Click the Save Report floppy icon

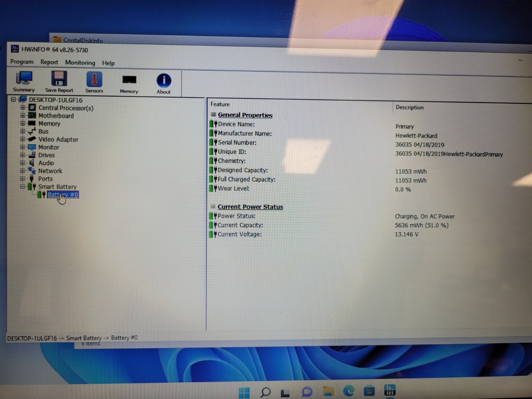tap(59, 82)
